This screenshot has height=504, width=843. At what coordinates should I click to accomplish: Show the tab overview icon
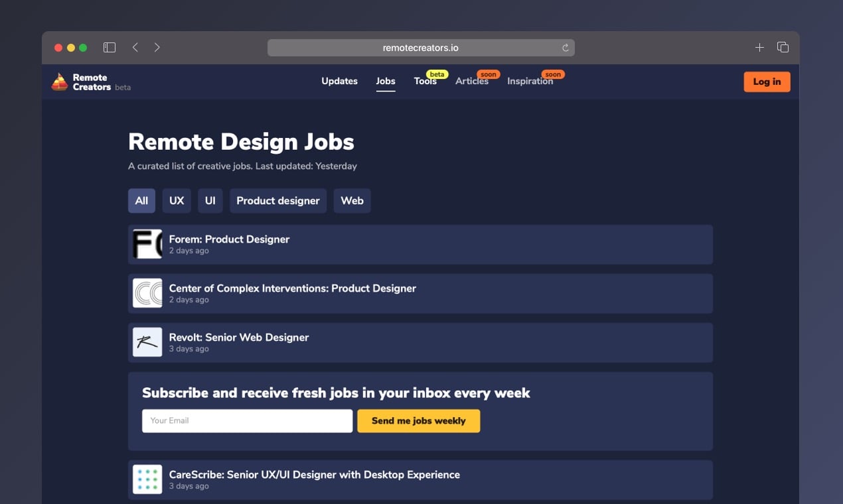783,48
